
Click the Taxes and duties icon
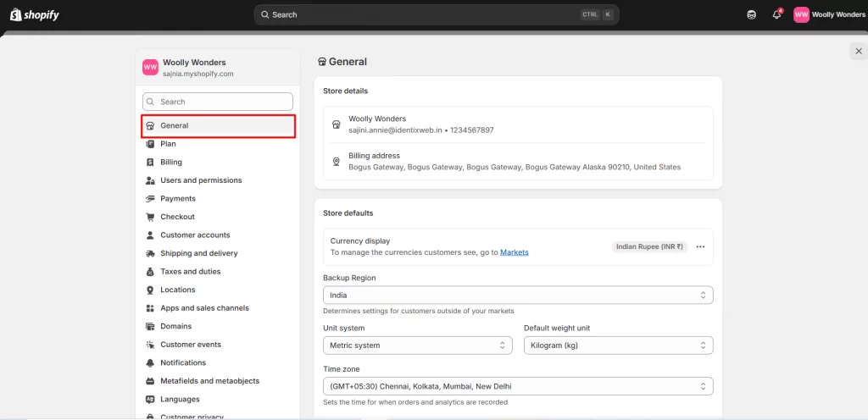click(x=150, y=272)
